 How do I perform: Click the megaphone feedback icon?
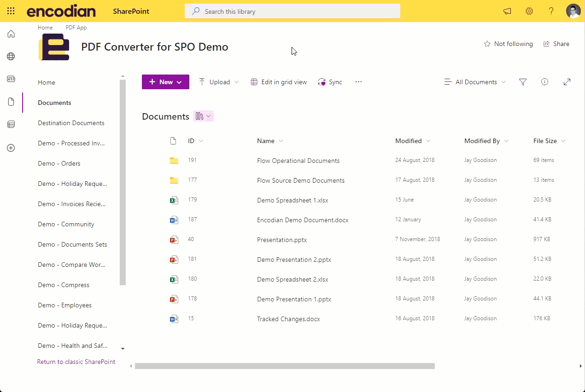coord(507,12)
